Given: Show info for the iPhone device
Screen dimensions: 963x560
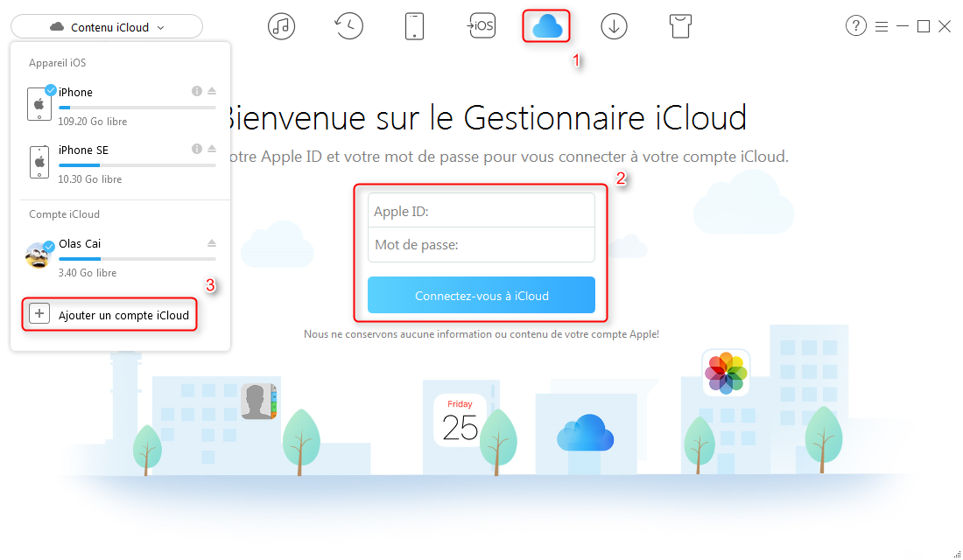Looking at the screenshot, I should pos(196,91).
